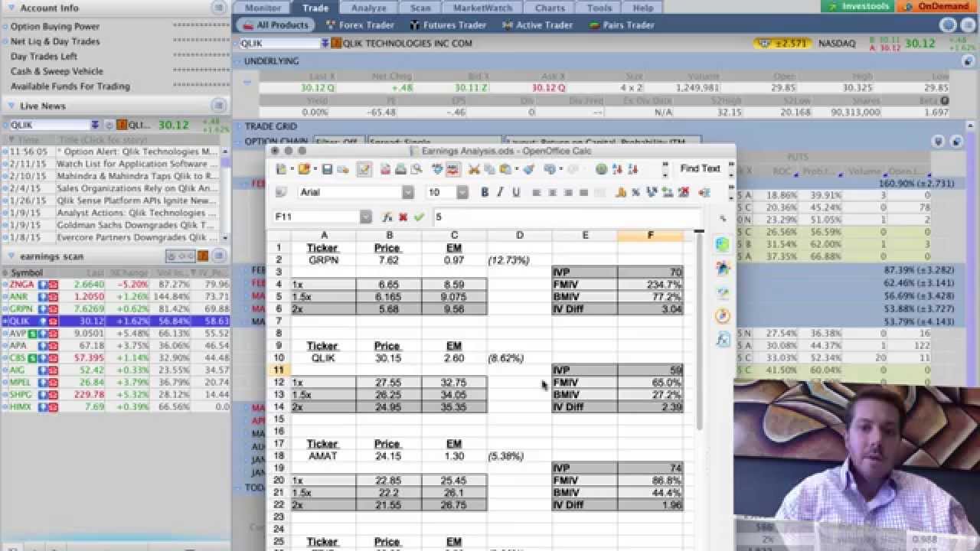The width and height of the screenshot is (980, 551).
Task: Collapse the Underlying section
Action: pyautogui.click(x=238, y=61)
